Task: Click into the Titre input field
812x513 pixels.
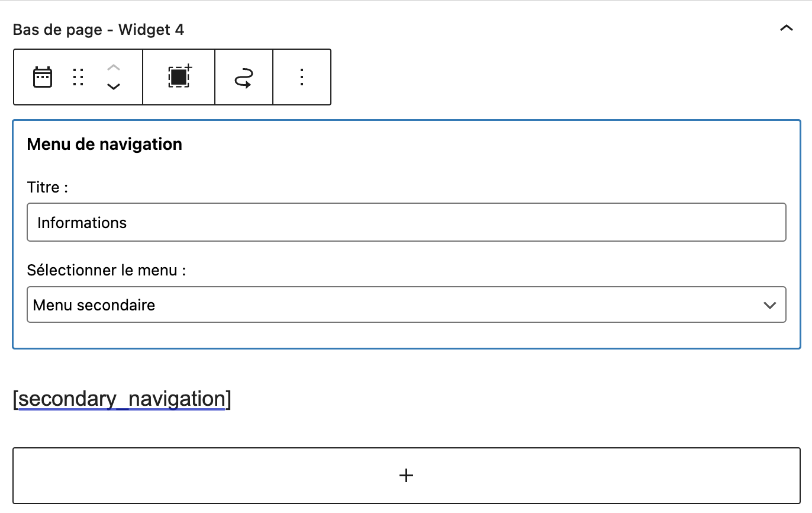Action: [x=406, y=223]
